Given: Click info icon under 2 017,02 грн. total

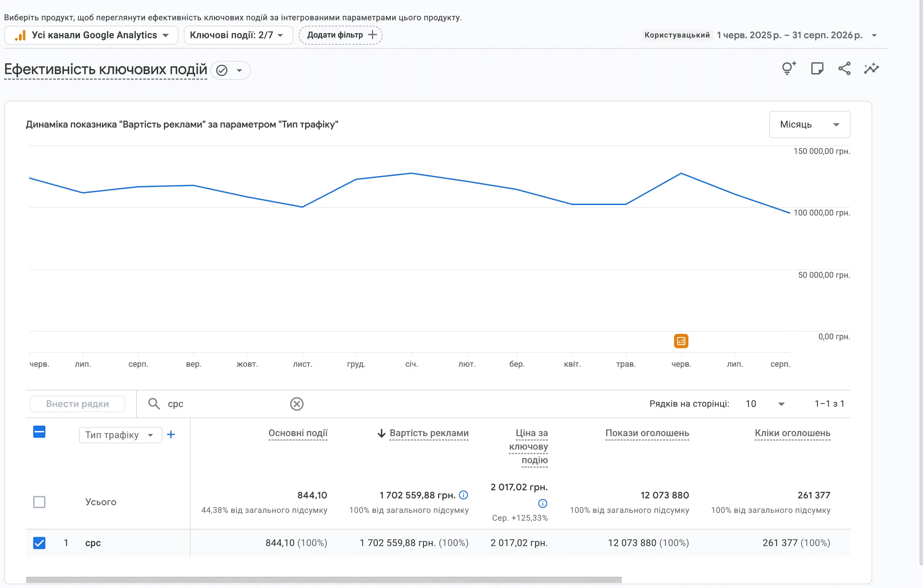Looking at the screenshot, I should (542, 503).
